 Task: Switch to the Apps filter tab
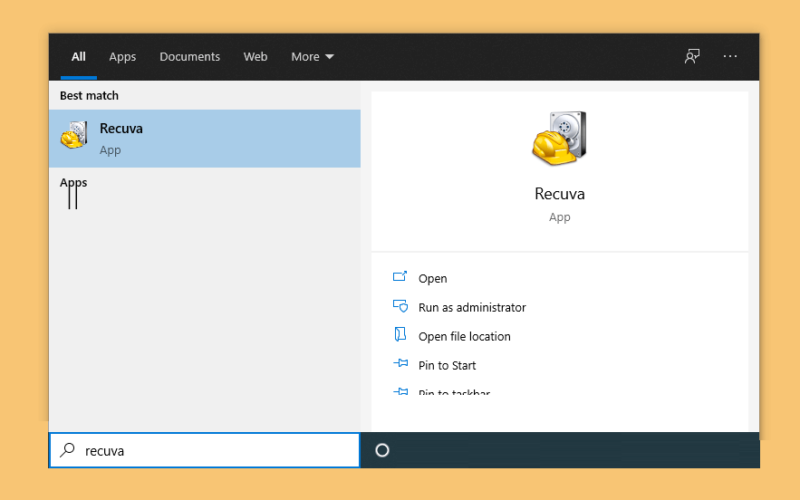pos(122,57)
